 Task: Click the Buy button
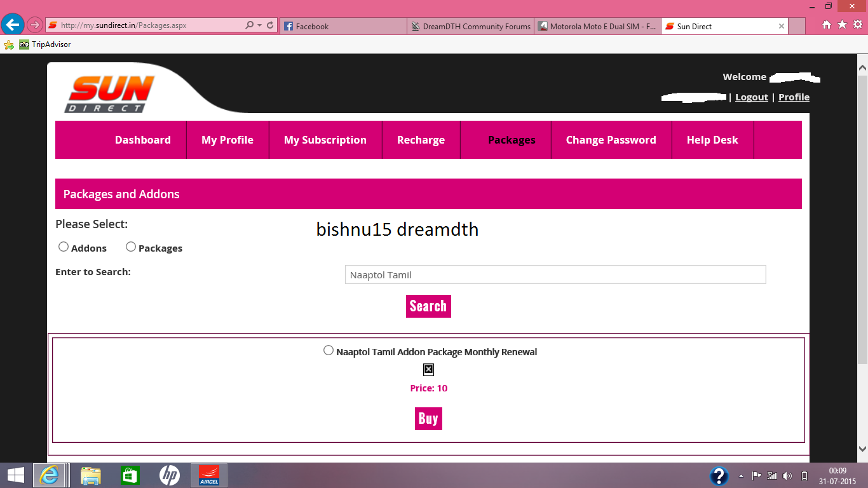point(428,419)
